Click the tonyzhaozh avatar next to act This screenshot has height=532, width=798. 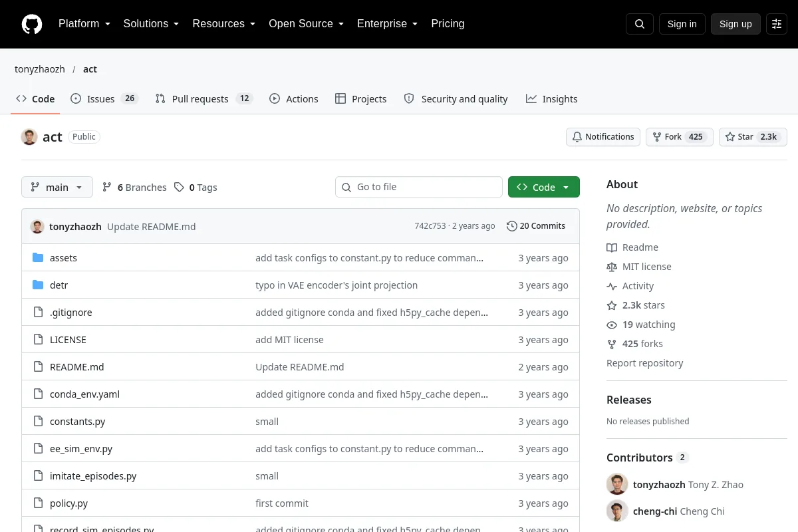[29, 137]
